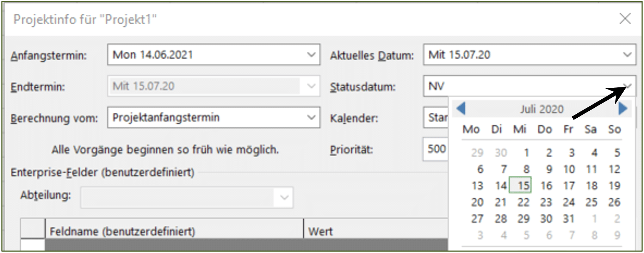Expand the Berechnung vom dropdown

[x=311, y=117]
